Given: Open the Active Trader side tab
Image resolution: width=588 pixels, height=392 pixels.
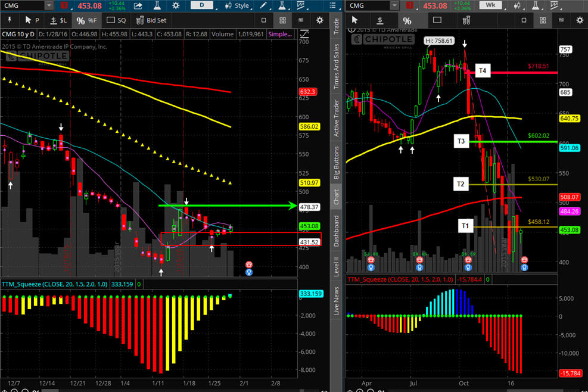Looking at the screenshot, I should tap(337, 118).
